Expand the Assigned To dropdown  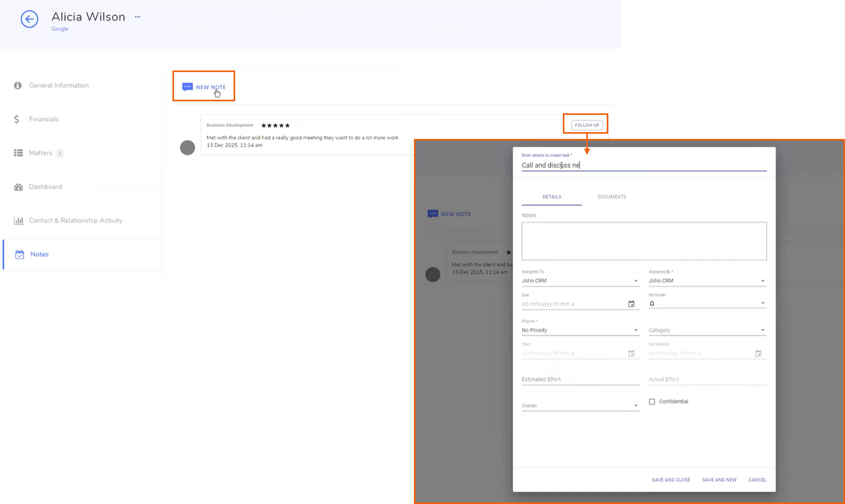[x=635, y=281]
